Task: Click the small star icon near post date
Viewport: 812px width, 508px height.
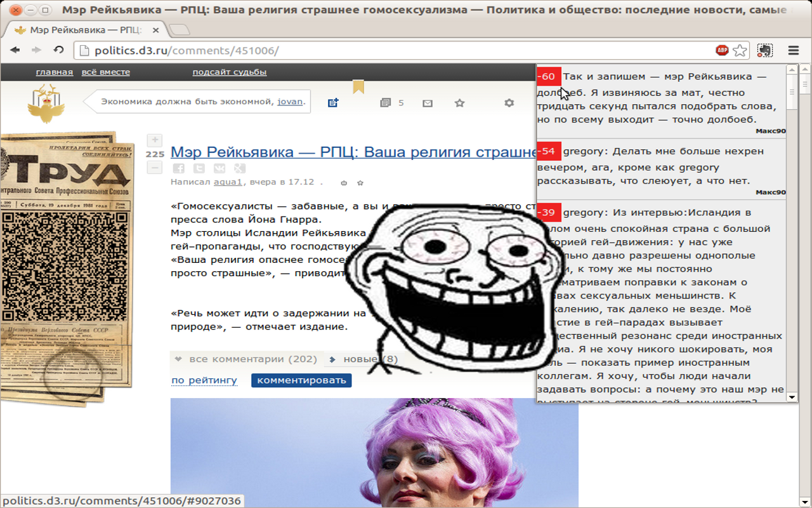Action: (360, 183)
